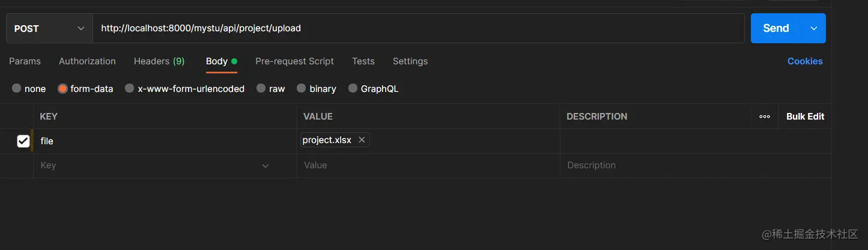Expand the Key type dropdown chevron
868x250 pixels.
point(266,166)
